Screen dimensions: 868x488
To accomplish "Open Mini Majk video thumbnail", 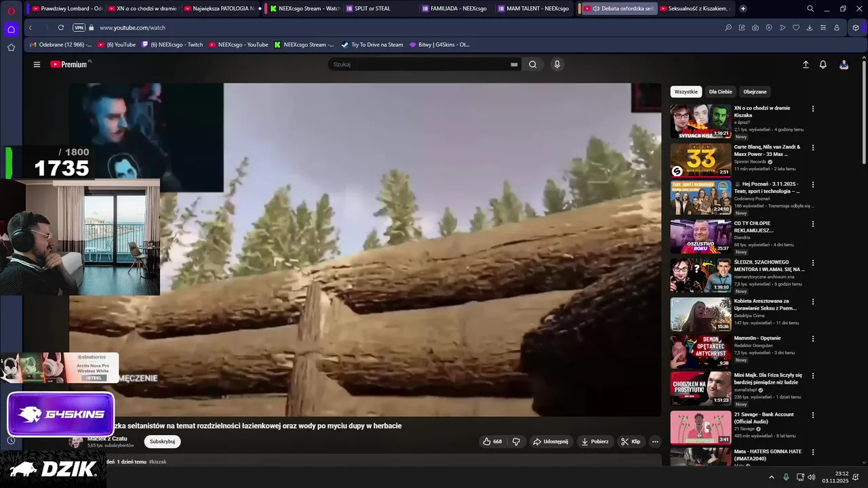I will [x=701, y=388].
